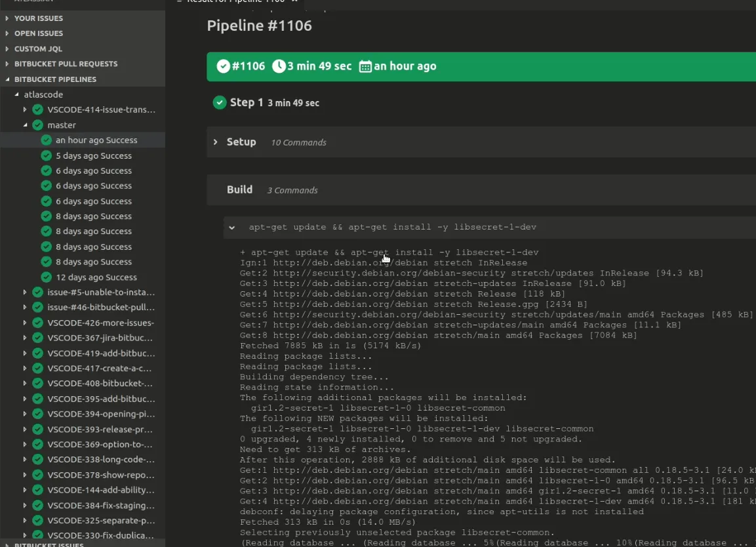Click status icon of VSCODE-426-more-issues branch
Viewport: 756px width, 547px height.
coord(37,323)
